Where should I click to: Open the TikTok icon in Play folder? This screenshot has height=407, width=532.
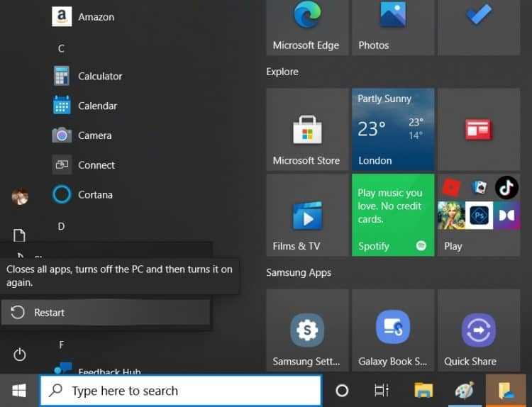coord(506,187)
